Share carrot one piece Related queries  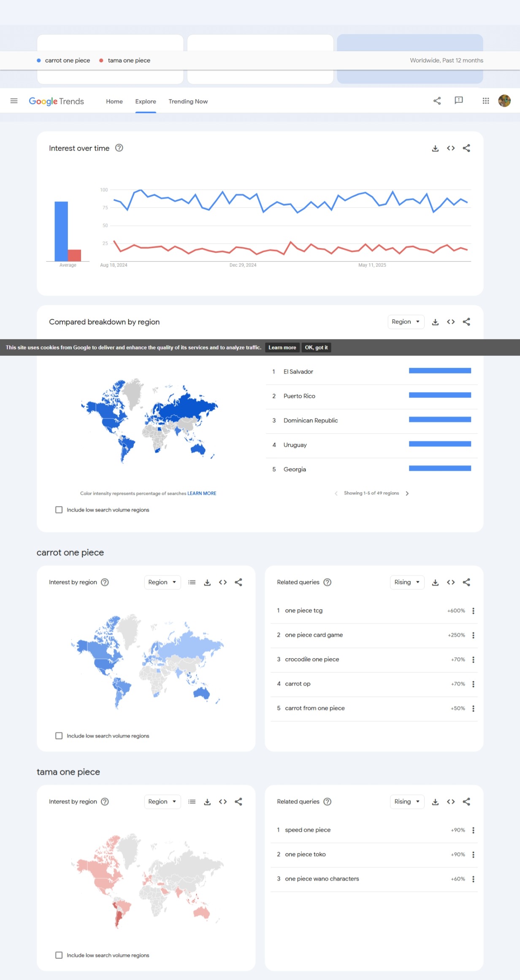(466, 582)
